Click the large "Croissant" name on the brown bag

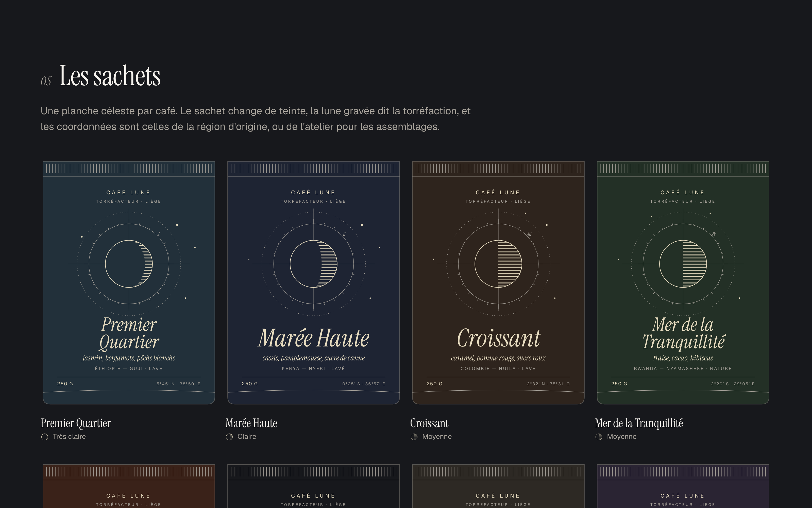[498, 338]
